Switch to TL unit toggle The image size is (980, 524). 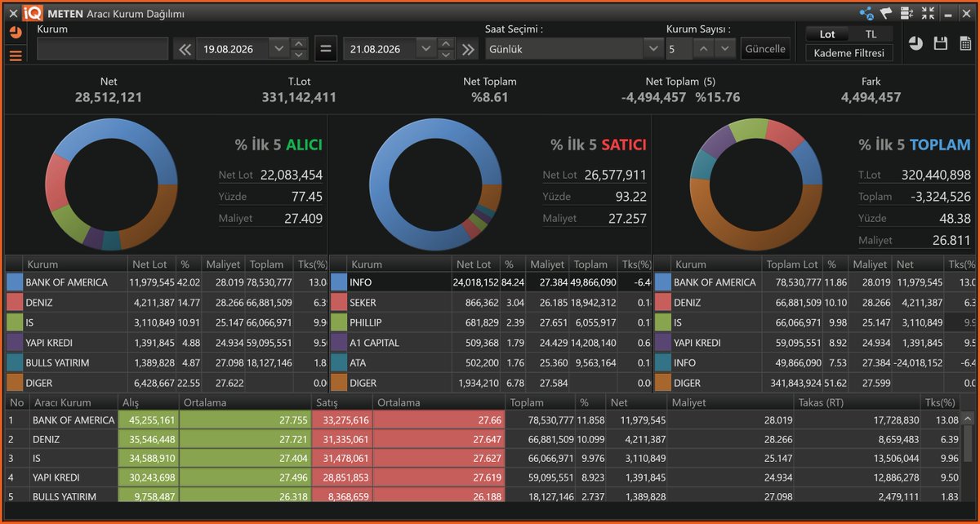click(x=871, y=34)
